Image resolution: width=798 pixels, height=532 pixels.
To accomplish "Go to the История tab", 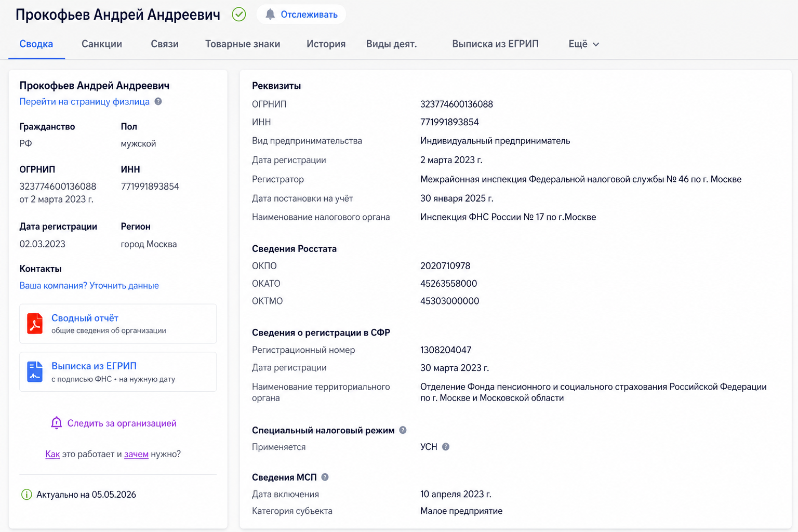I will click(326, 44).
